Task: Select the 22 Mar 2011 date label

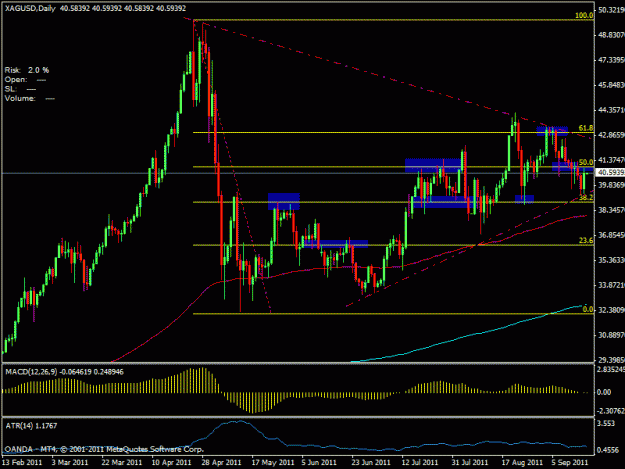Action: (x=122, y=463)
